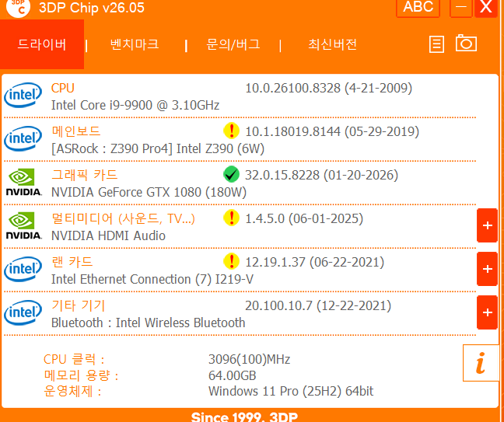Image resolution: width=504 pixels, height=422 pixels.
Task: Open the 그래픽 카드 driver link
Action: [x=85, y=175]
